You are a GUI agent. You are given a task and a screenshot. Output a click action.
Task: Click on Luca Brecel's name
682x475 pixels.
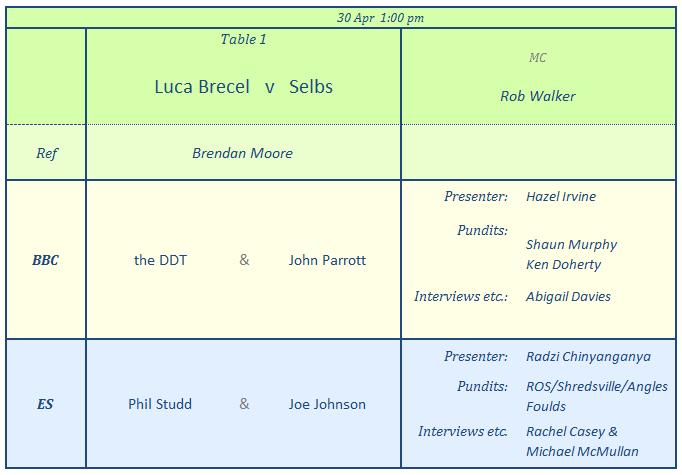coord(201,87)
